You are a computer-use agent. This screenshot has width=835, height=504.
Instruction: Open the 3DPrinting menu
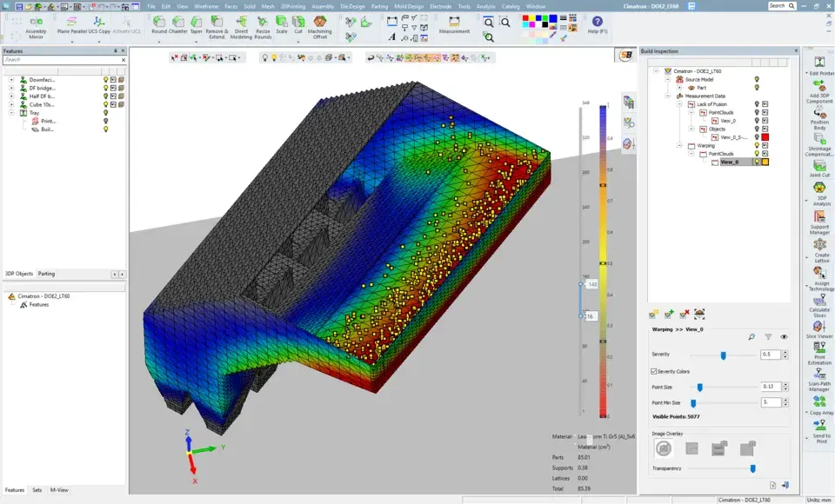click(293, 6)
